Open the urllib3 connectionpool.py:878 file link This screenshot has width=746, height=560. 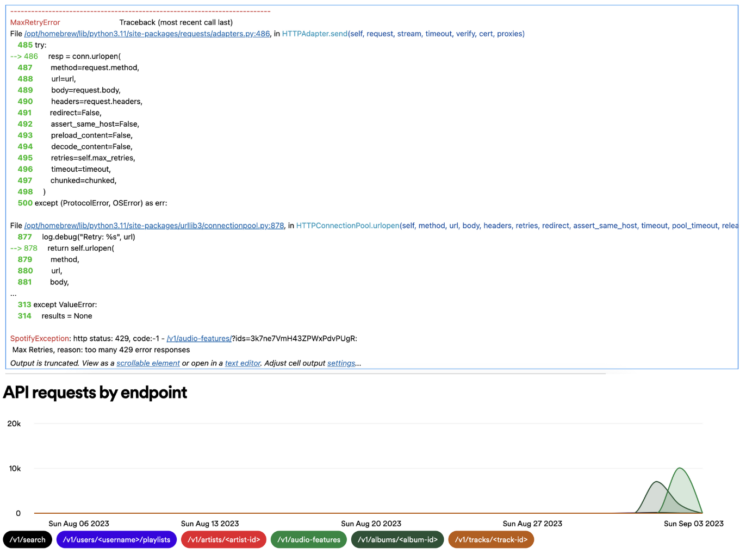[154, 226]
